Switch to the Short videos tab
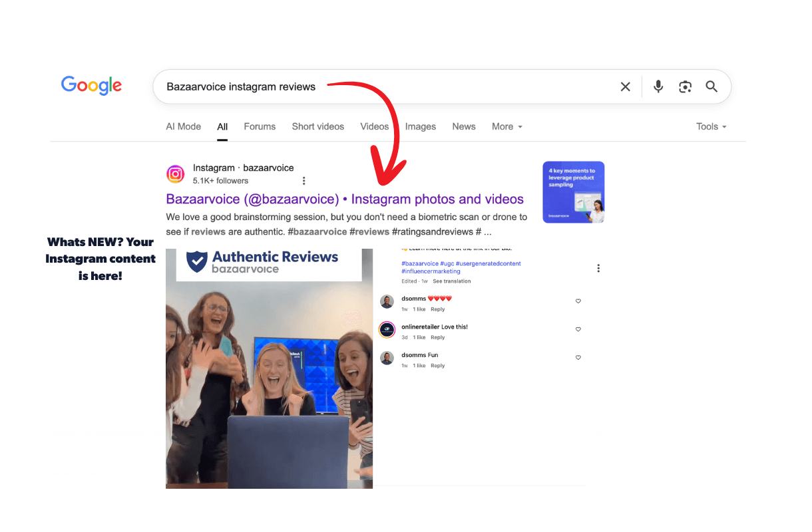This screenshot has width=812, height=532. tap(318, 126)
